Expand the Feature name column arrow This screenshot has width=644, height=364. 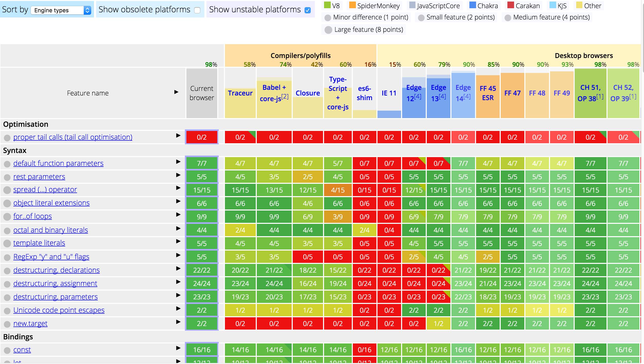point(176,92)
